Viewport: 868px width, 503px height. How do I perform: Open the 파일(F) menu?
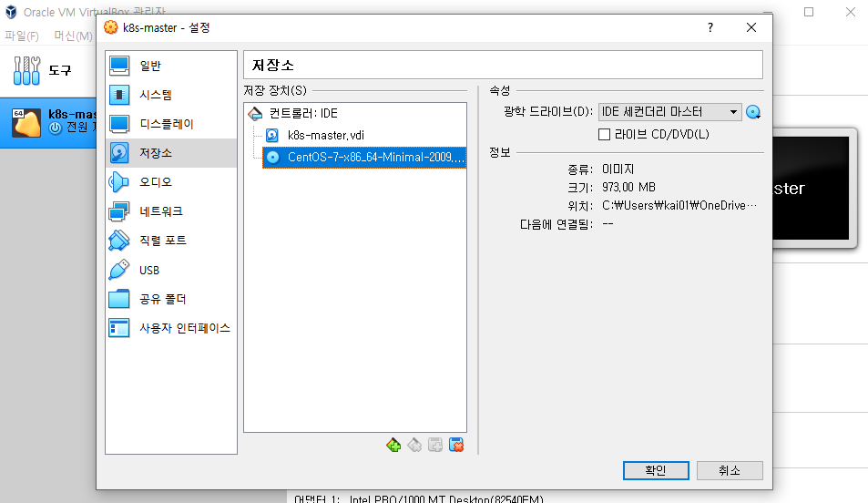tap(22, 36)
